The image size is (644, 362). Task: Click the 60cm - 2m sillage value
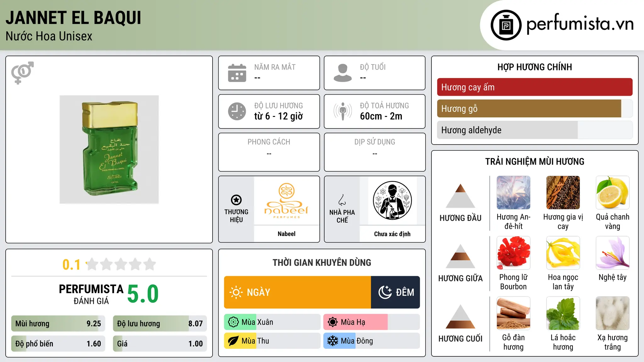click(381, 116)
